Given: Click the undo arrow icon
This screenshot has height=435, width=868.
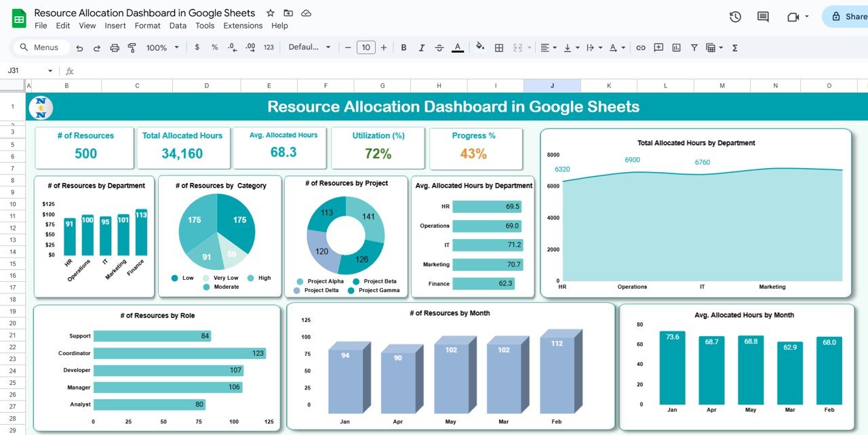Looking at the screenshot, I should [x=79, y=47].
